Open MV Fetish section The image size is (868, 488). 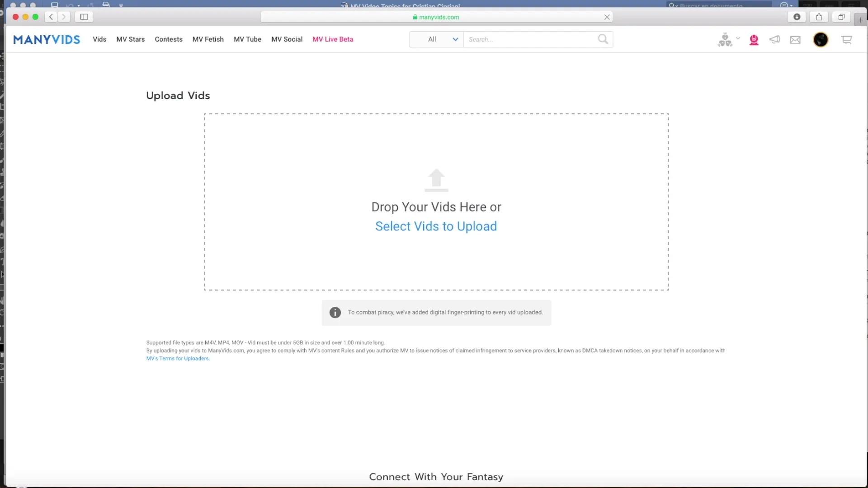point(208,39)
